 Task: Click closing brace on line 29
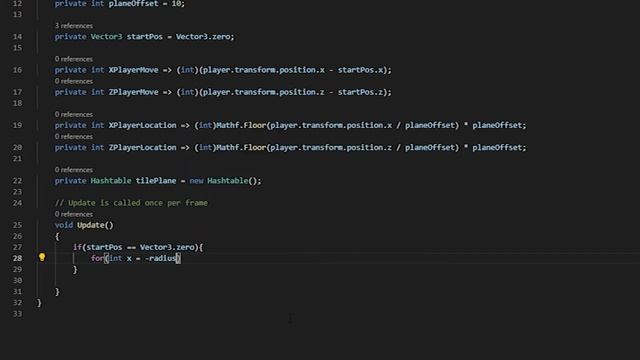[75, 269]
